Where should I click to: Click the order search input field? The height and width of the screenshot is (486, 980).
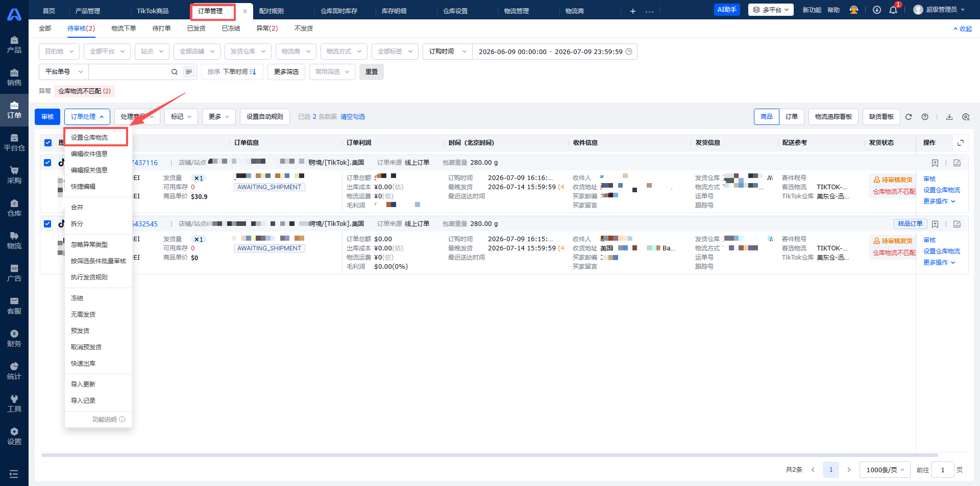point(129,72)
